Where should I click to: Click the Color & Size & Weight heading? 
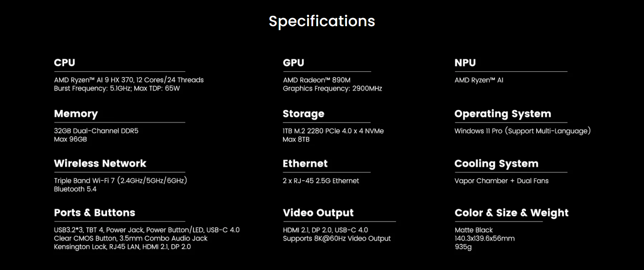[512, 213]
